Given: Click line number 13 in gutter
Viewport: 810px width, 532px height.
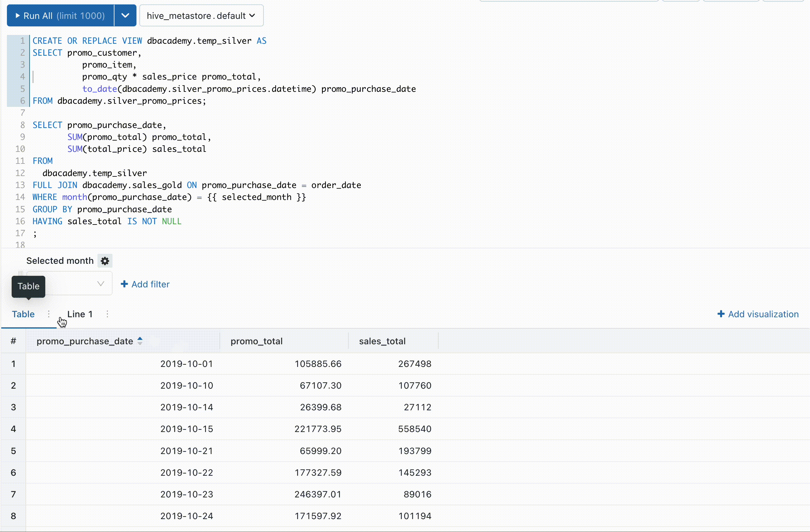Looking at the screenshot, I should 20,185.
